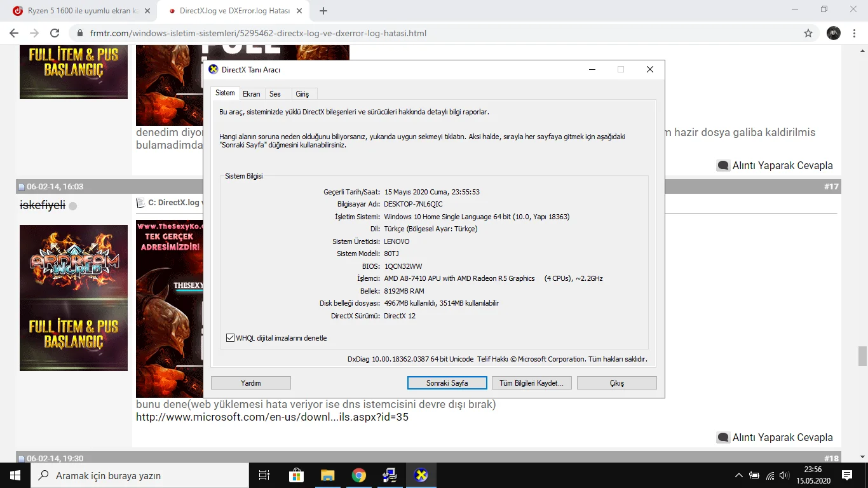Open a new Chrome tab
The width and height of the screenshot is (868, 488).
pos(323,11)
